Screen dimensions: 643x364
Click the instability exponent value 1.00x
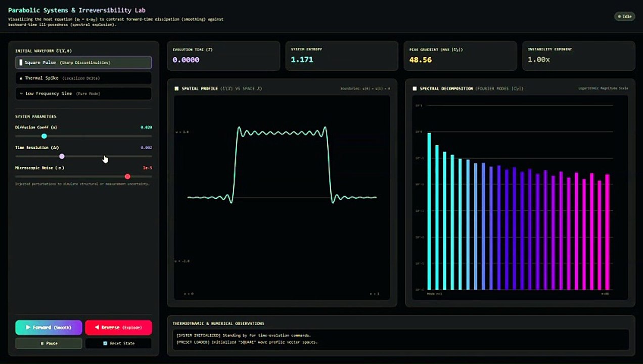539,60
